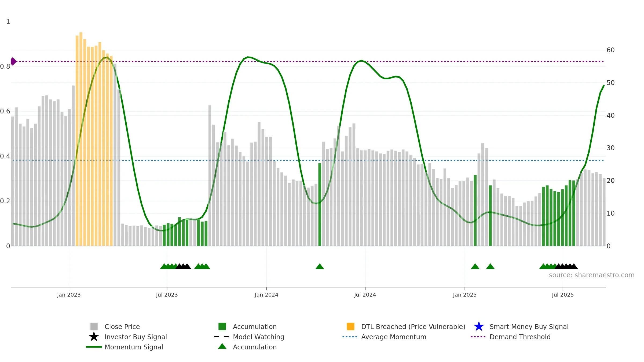This screenshot has width=644, height=362.
Task: Click the Jul 2024 axis label
Action: (x=365, y=295)
